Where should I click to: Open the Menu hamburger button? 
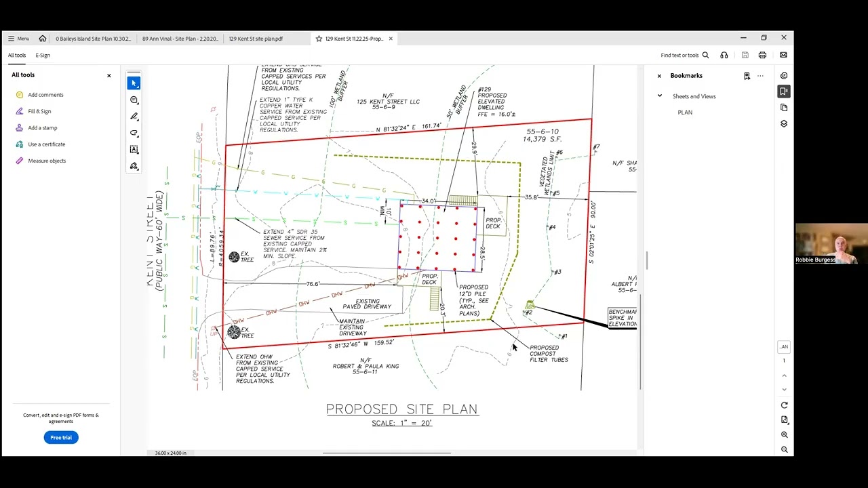pos(19,39)
